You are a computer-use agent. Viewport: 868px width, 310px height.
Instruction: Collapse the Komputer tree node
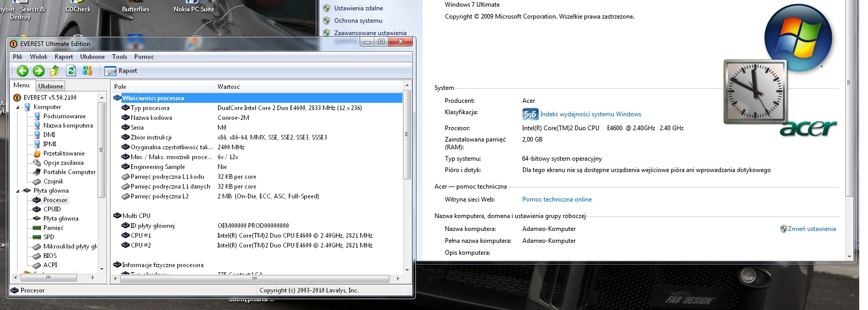18,107
